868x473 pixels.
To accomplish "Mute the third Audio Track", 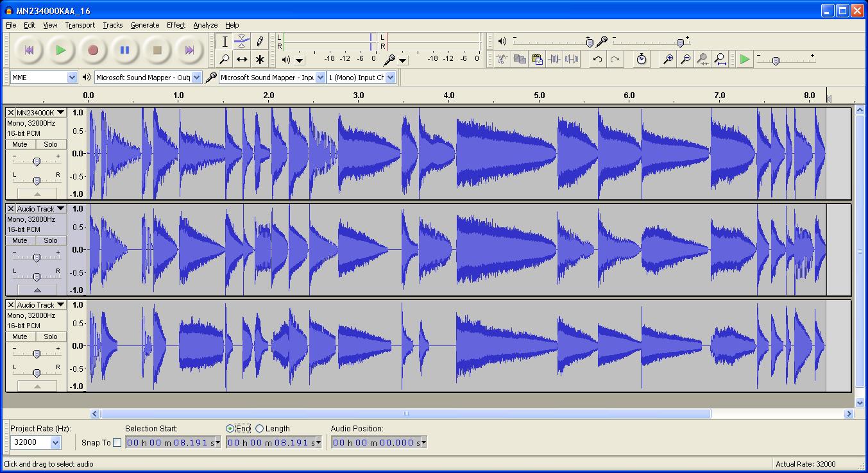I will click(20, 336).
